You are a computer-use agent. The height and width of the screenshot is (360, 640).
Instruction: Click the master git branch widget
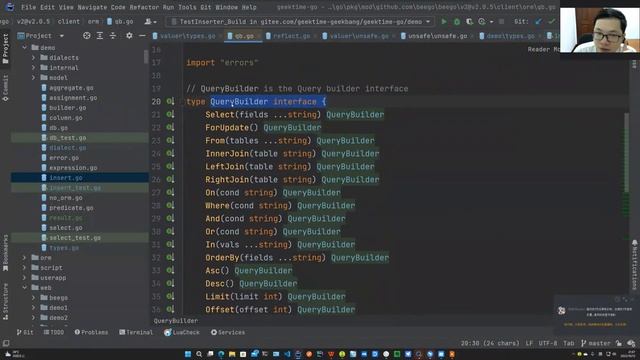(x=596, y=343)
